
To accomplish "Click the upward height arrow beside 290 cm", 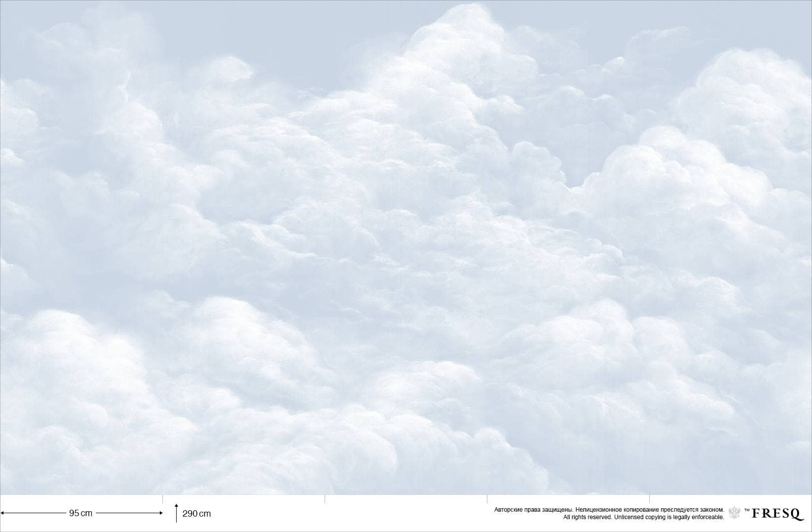I will click(176, 513).
